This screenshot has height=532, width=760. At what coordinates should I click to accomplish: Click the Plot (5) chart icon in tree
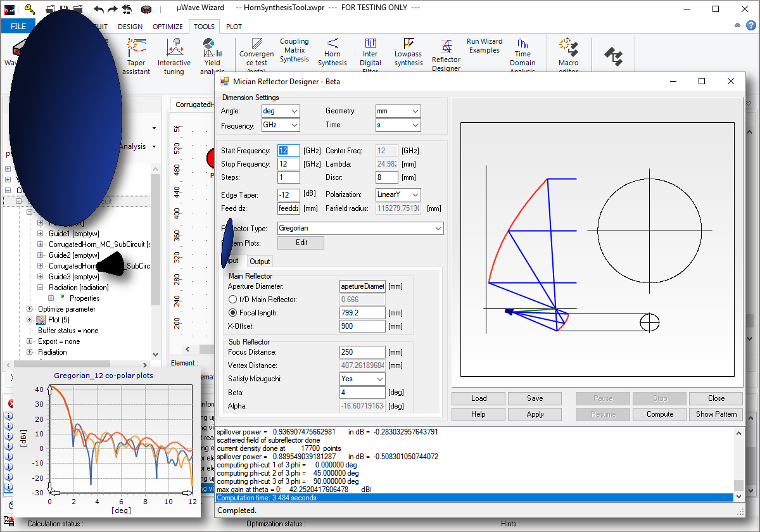41,320
